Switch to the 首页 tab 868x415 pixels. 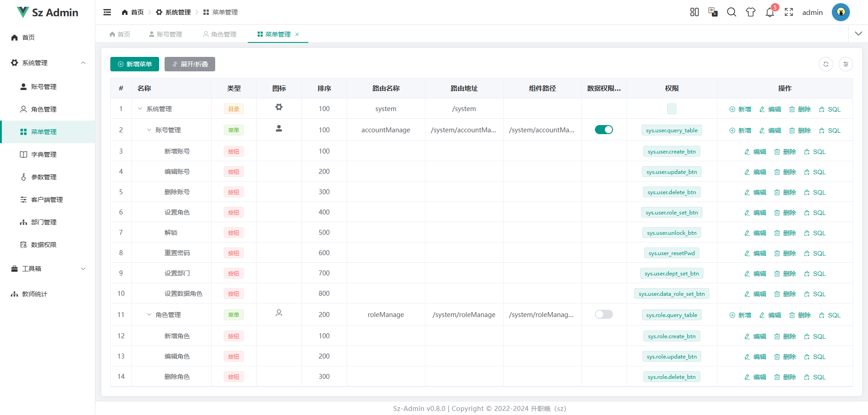120,34
